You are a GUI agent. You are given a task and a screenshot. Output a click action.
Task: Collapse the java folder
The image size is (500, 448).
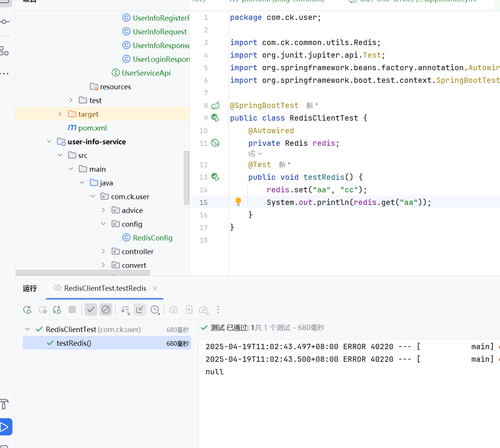click(82, 182)
